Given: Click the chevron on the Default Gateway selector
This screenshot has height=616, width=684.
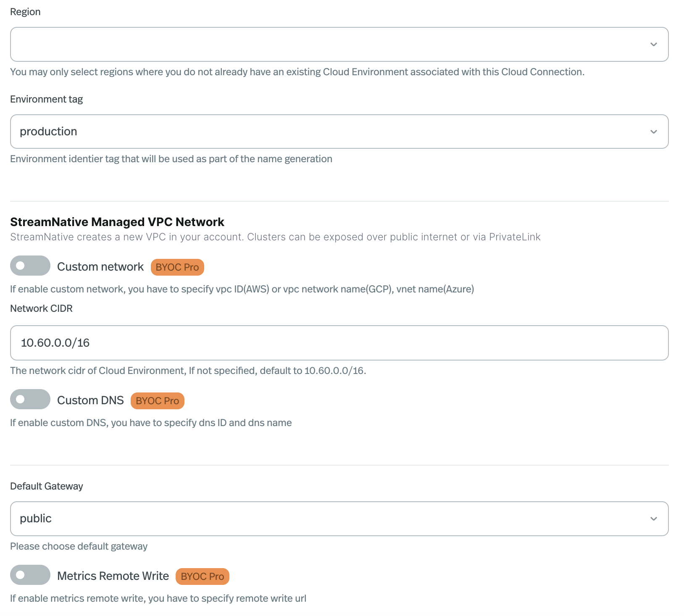Looking at the screenshot, I should [653, 519].
